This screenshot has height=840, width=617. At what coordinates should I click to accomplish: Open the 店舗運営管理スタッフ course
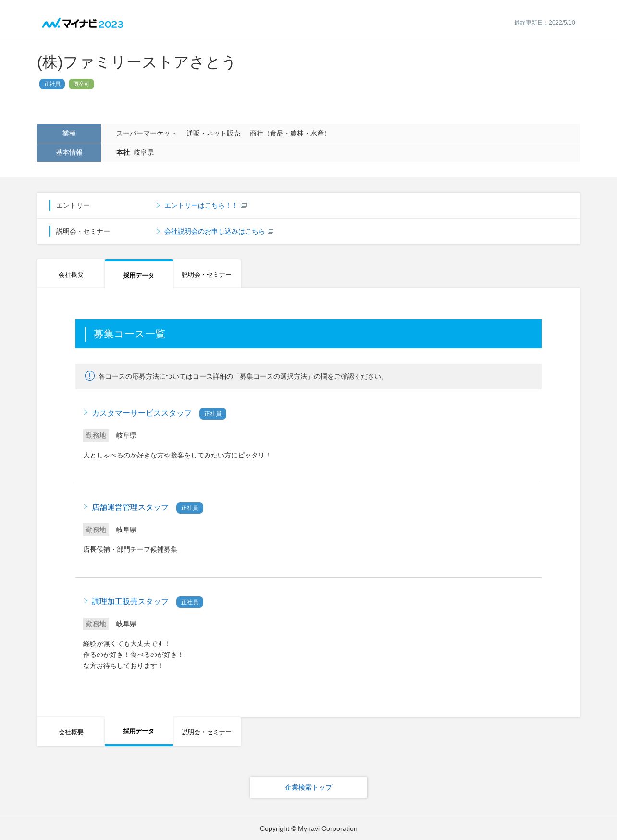pos(130,507)
